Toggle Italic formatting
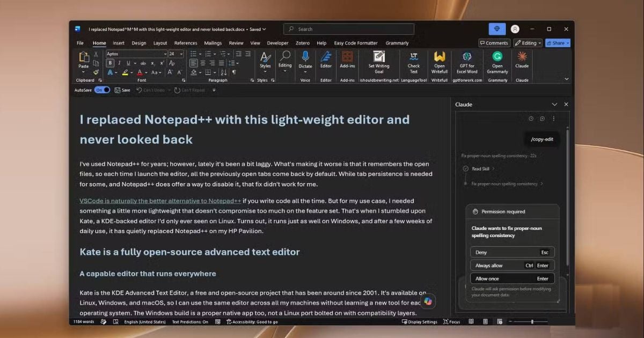 pos(119,63)
